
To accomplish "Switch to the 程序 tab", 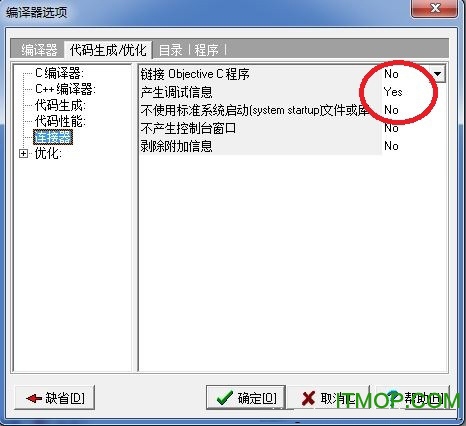I will coord(207,50).
